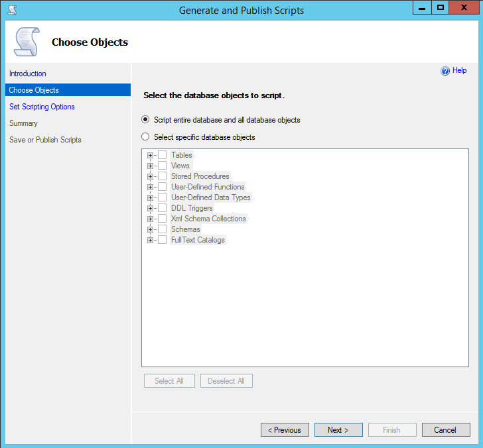
Task: Tick the FullText Catalogs checkbox
Action: pyautogui.click(x=163, y=240)
